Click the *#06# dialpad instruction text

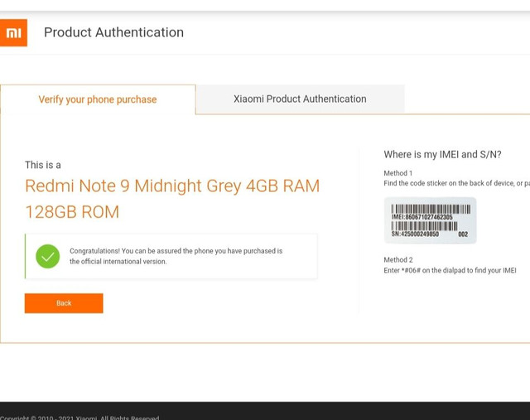coord(450,270)
